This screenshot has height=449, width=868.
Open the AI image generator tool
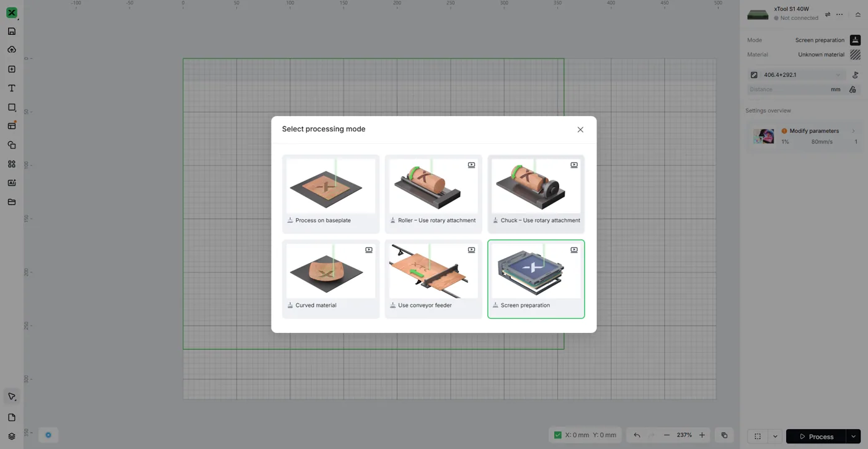(x=12, y=183)
